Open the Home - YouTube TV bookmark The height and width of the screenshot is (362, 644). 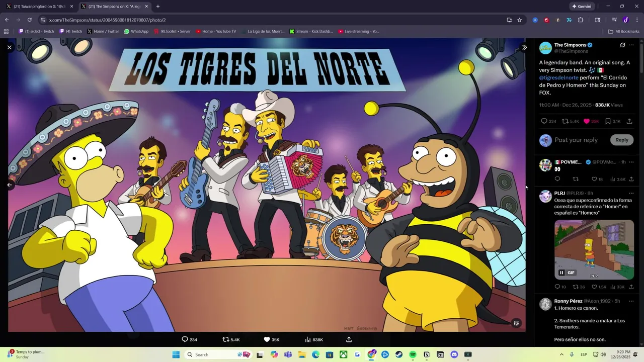point(215,31)
